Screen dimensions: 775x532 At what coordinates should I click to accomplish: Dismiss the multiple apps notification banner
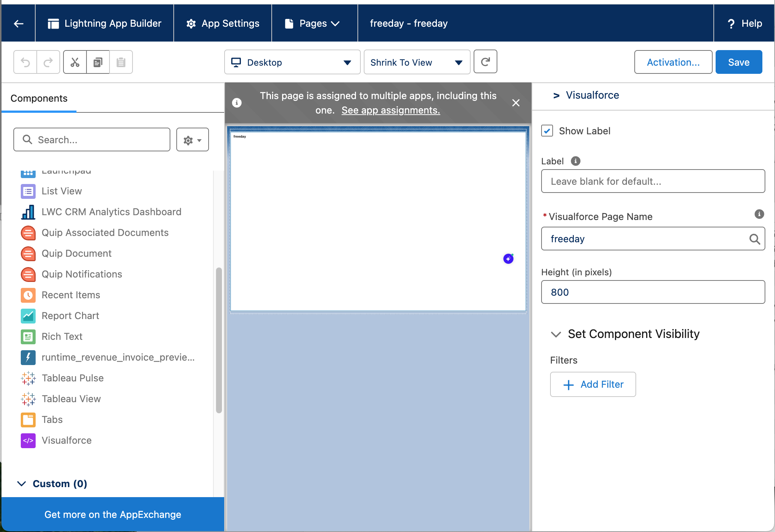click(516, 103)
